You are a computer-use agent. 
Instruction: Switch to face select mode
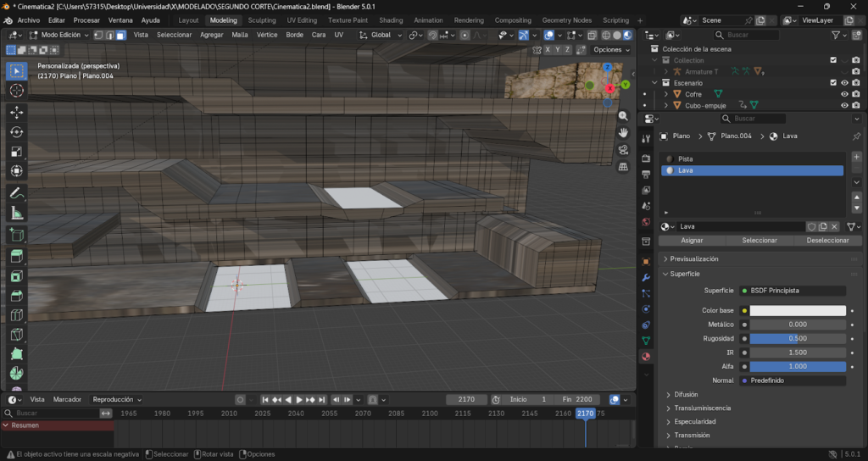click(x=121, y=35)
